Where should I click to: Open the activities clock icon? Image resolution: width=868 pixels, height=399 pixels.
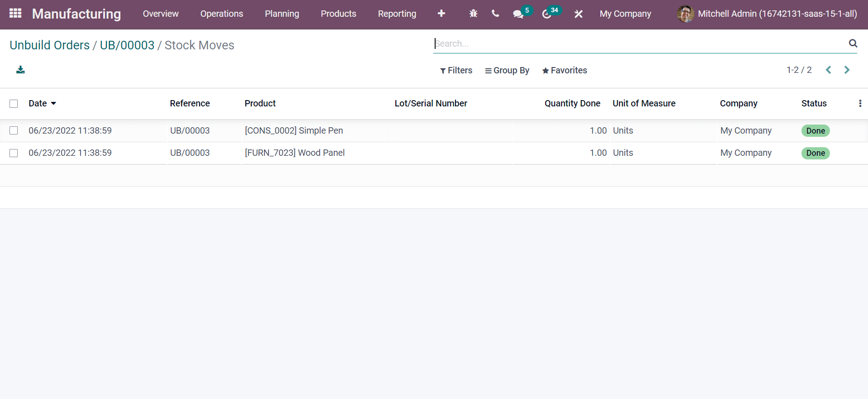tap(547, 14)
